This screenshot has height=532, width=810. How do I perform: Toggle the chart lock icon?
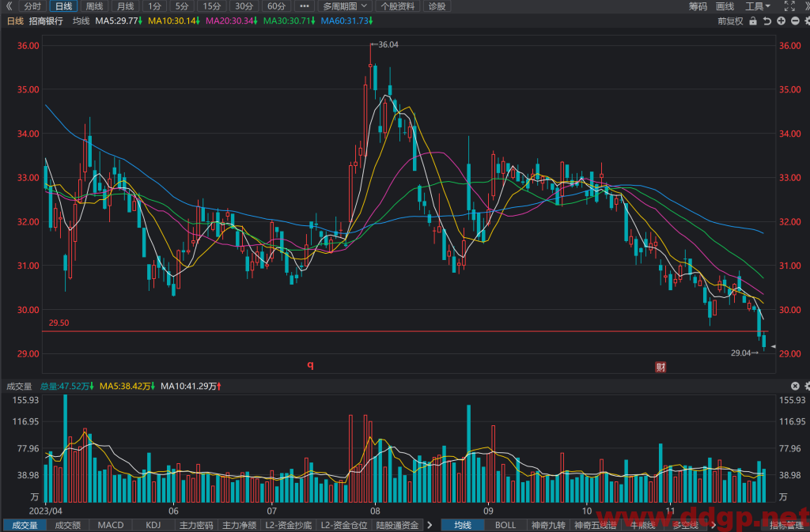tap(753, 21)
